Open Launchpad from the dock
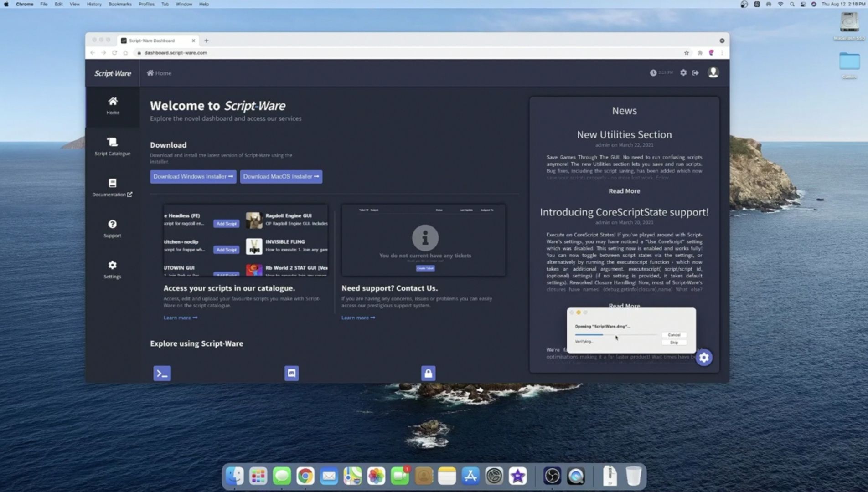 [258, 476]
